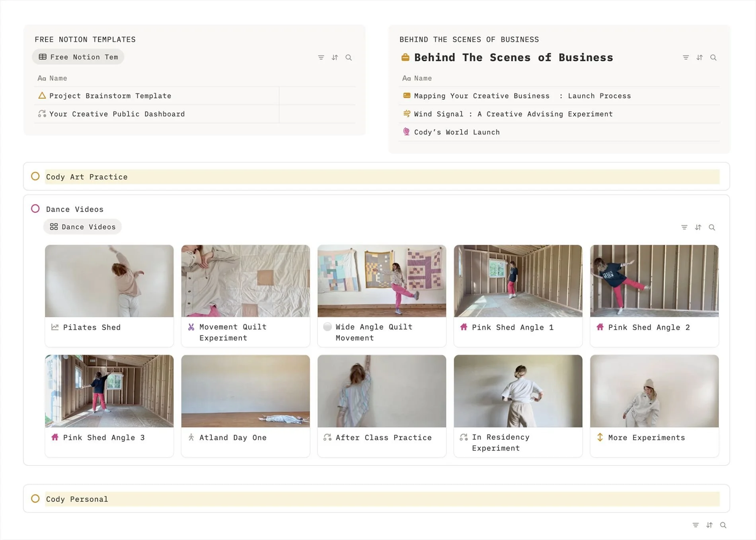Viewport: 756px width, 540px height.
Task: Expand the Cody Personal toggle
Action: [35, 499]
